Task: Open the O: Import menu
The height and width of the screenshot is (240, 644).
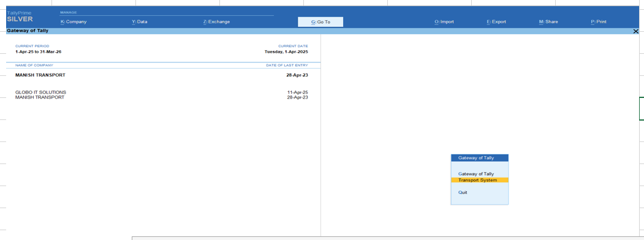Action: coord(444,22)
